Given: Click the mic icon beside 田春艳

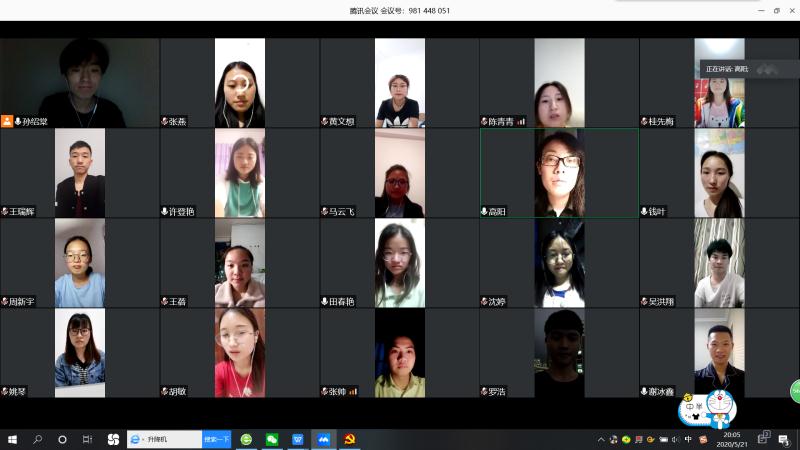Looking at the screenshot, I should (325, 301).
